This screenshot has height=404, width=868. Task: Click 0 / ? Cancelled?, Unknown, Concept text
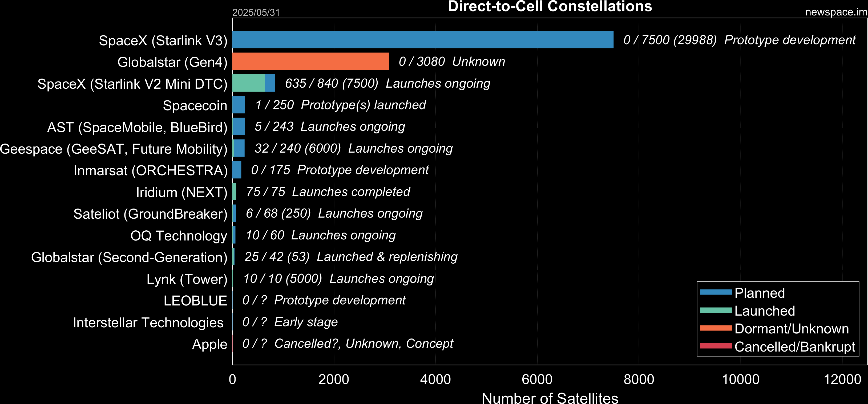click(348, 344)
